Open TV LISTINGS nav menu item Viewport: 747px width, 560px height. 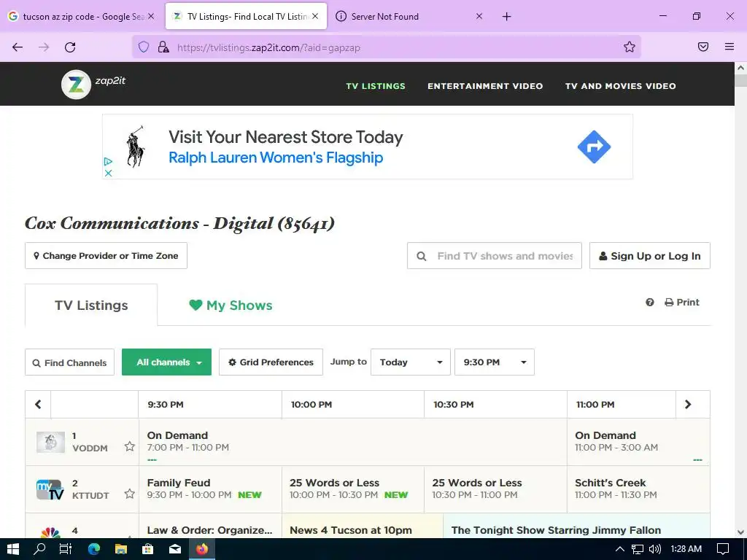376,86
